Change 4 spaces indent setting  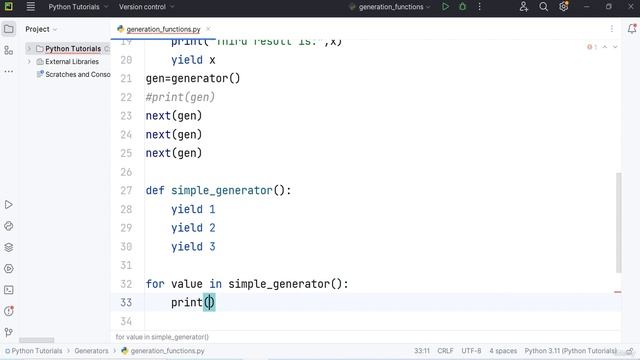pos(503,351)
